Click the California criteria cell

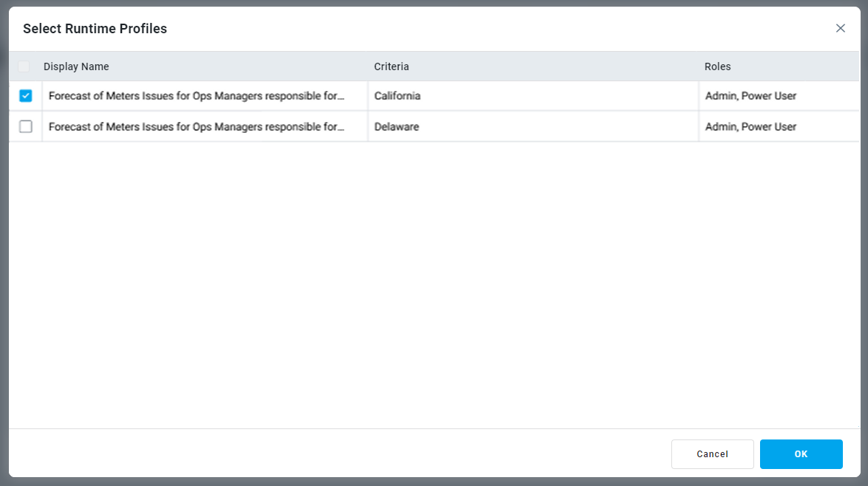tap(397, 96)
